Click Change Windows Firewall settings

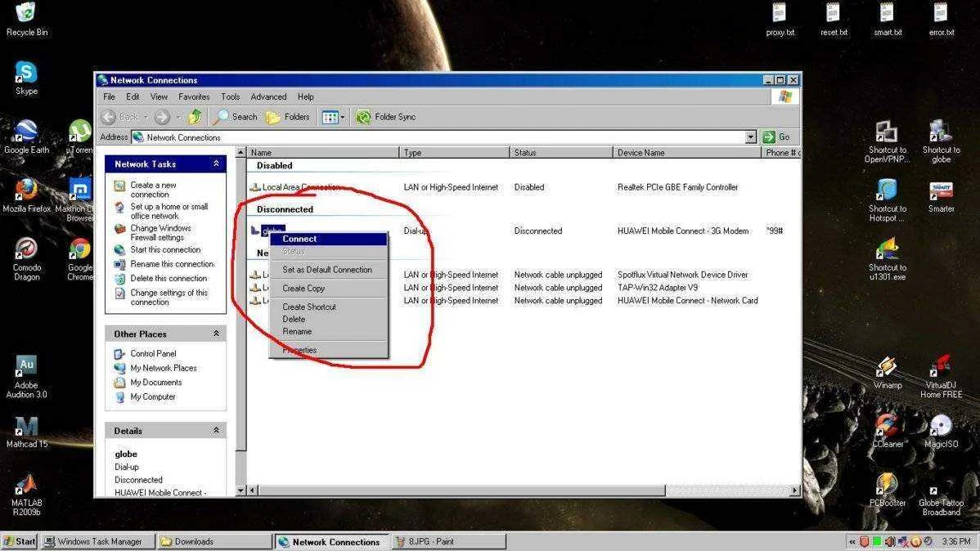[160, 233]
